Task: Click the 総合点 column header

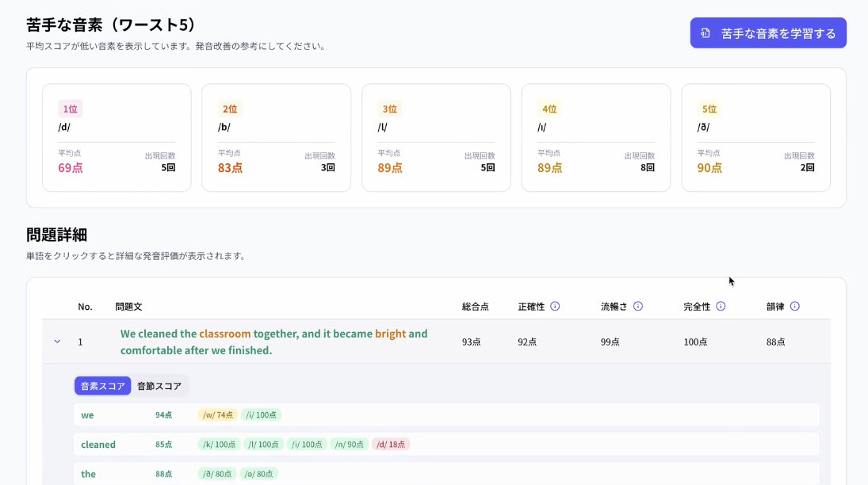Action: (475, 306)
